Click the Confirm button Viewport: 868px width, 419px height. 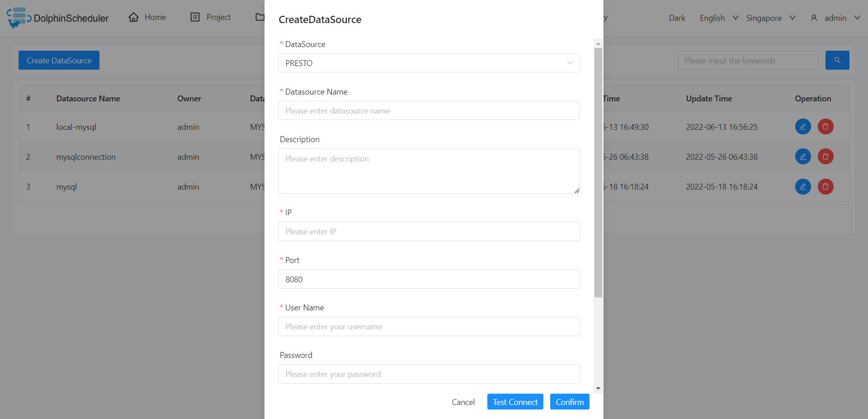point(570,402)
